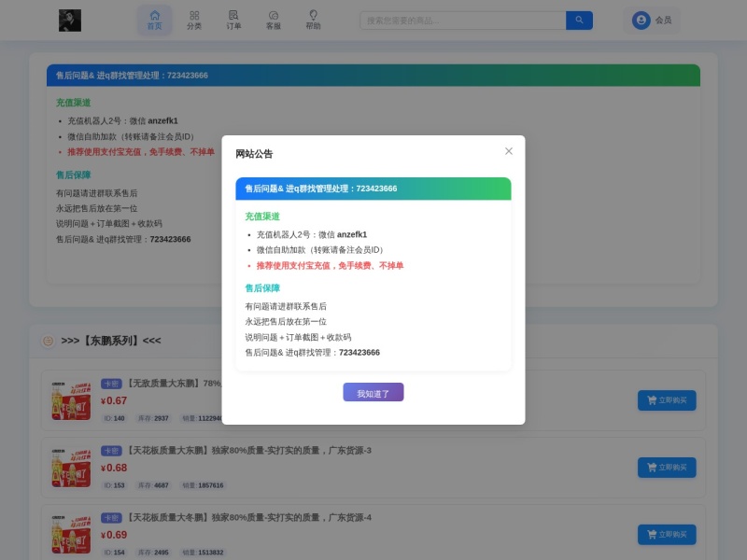Click the 库存: 4687 stock badge
Image resolution: width=747 pixels, height=560 pixels.
[x=153, y=485]
